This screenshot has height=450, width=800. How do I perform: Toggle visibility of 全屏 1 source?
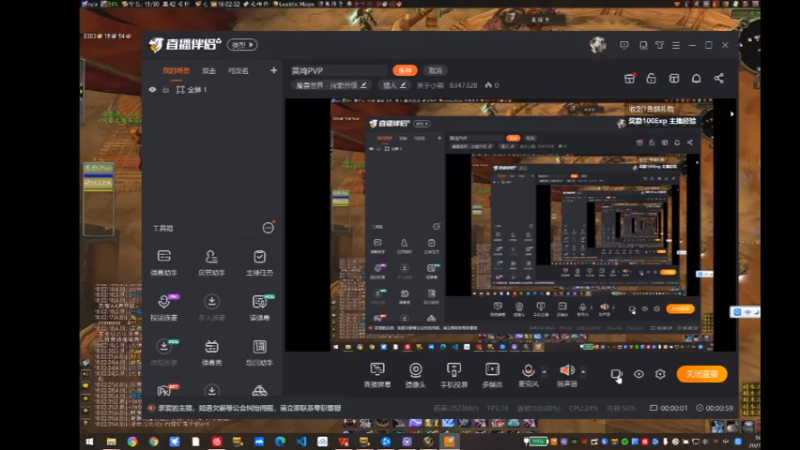point(152,89)
